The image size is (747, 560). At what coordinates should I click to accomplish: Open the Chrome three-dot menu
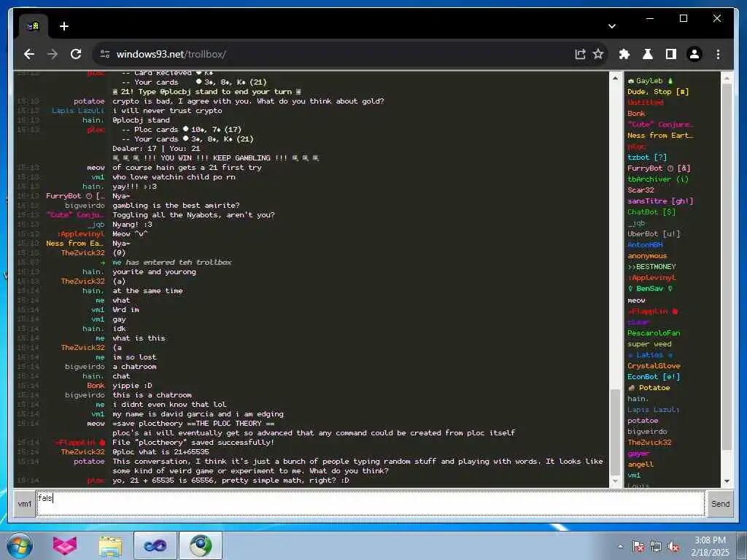tap(718, 54)
